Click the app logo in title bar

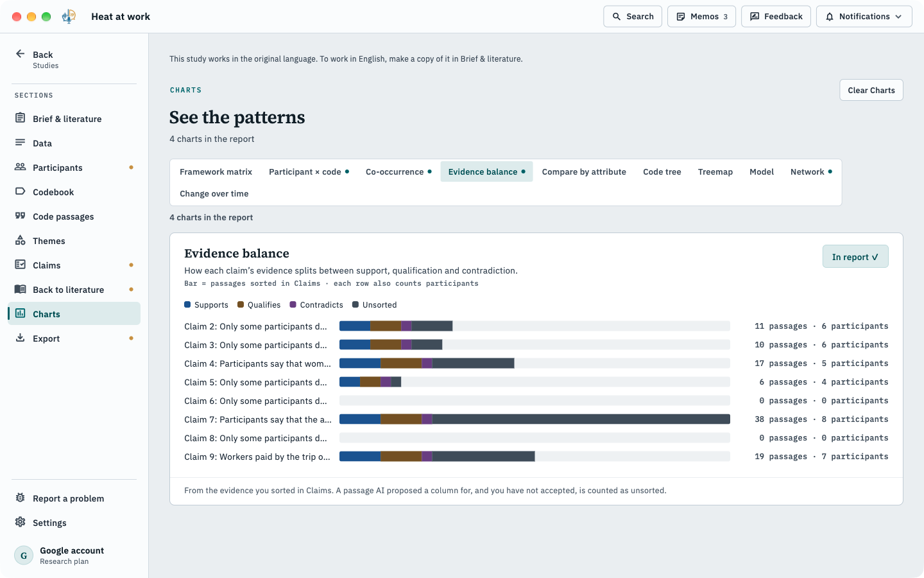point(69,17)
